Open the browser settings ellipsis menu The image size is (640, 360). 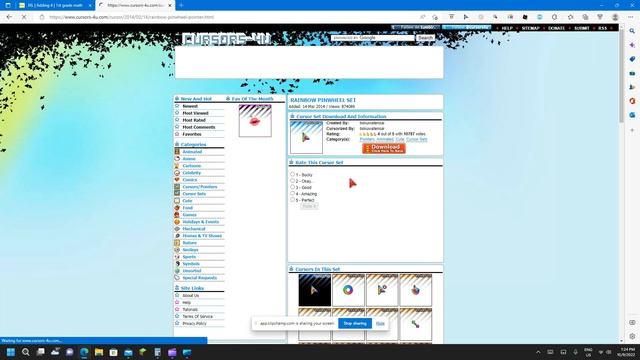pyautogui.click(x=631, y=17)
